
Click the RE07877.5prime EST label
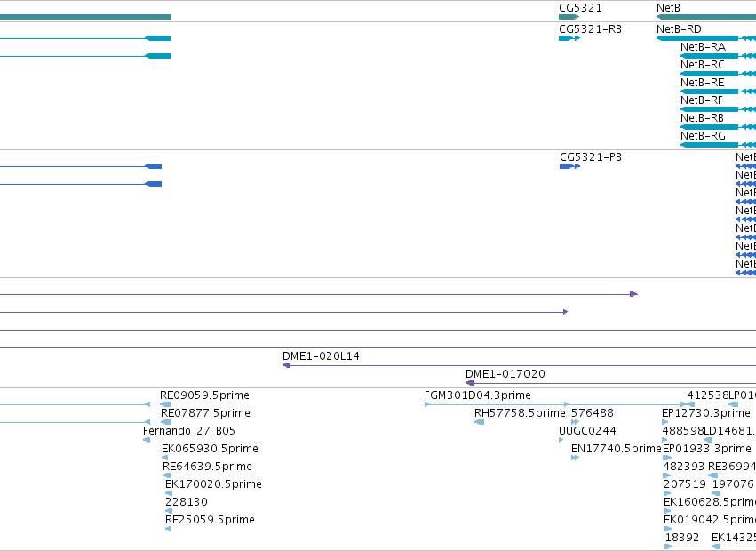click(x=205, y=413)
